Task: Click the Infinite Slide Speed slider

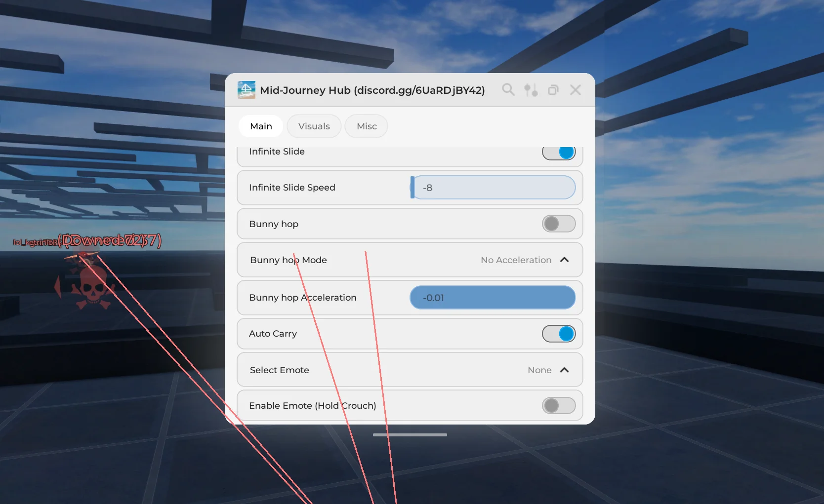Action: [493, 188]
